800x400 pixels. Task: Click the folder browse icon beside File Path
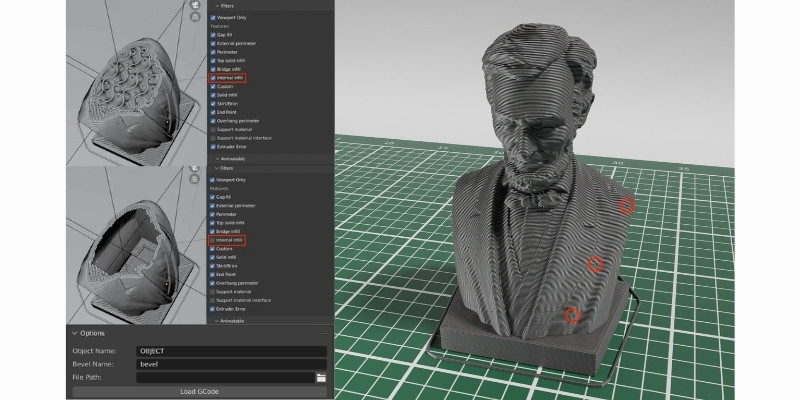(x=321, y=378)
